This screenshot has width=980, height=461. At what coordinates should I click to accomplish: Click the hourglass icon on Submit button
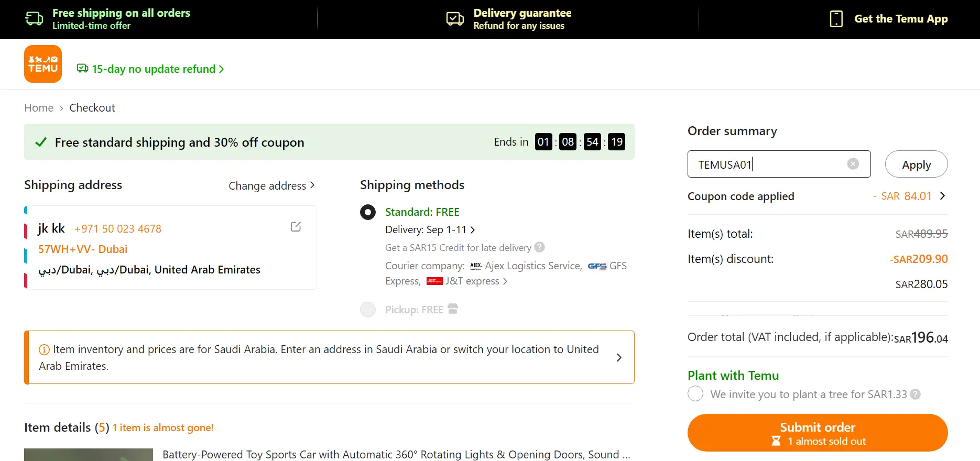point(776,441)
